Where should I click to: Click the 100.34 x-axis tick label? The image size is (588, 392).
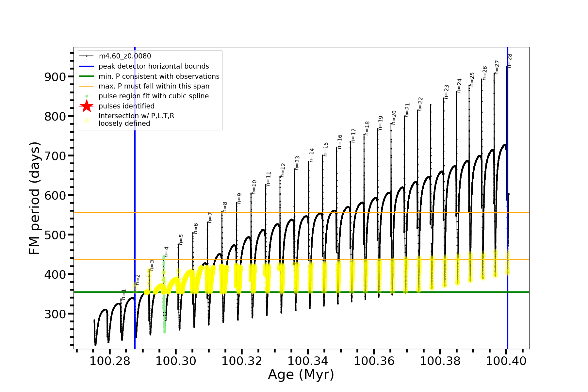coord(308,361)
